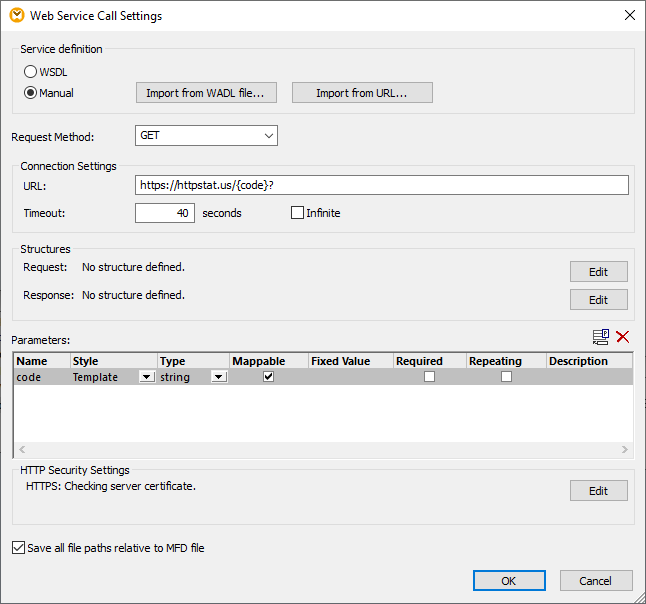Open the Request Method dropdown

pyautogui.click(x=206, y=136)
